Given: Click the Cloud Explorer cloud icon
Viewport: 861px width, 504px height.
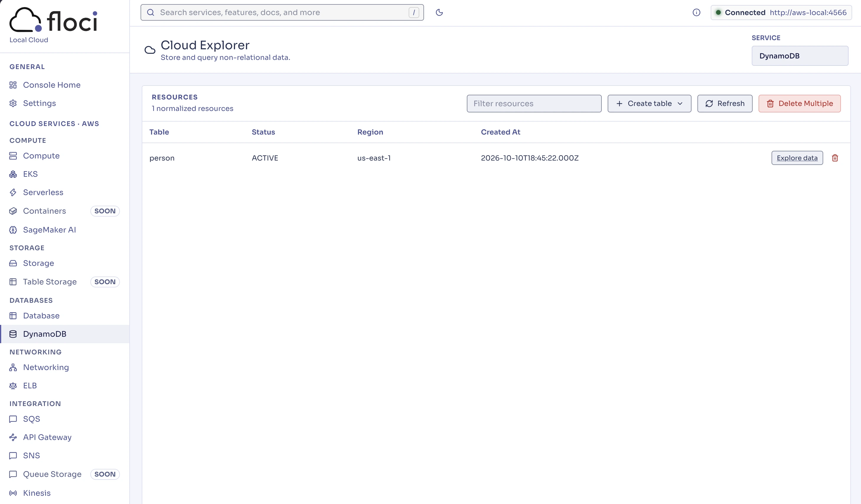Looking at the screenshot, I should tap(150, 50).
